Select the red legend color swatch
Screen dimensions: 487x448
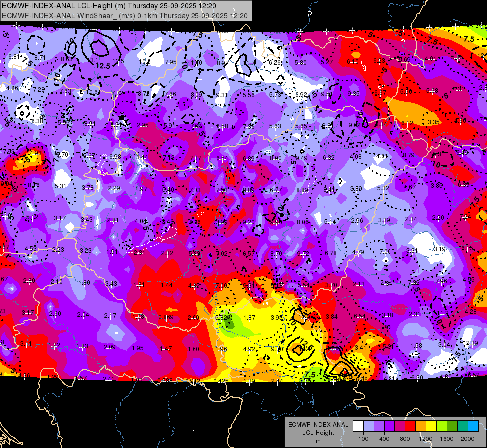(410, 426)
